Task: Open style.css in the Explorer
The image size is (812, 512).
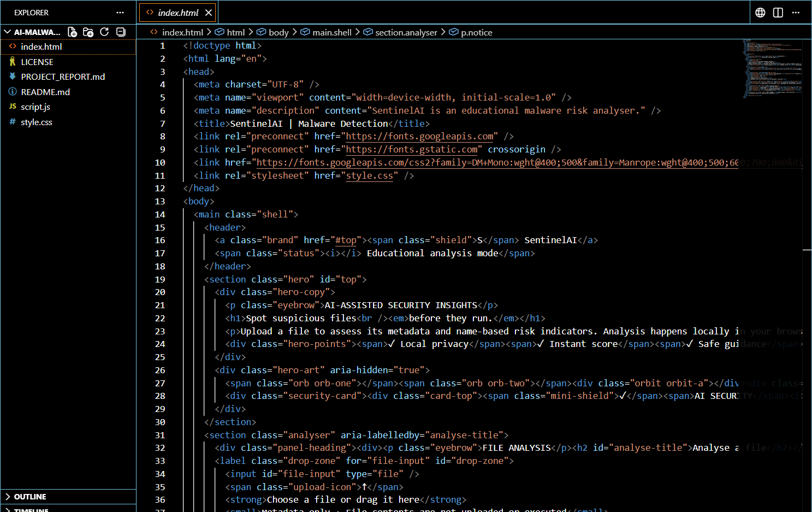Action: tap(68, 122)
